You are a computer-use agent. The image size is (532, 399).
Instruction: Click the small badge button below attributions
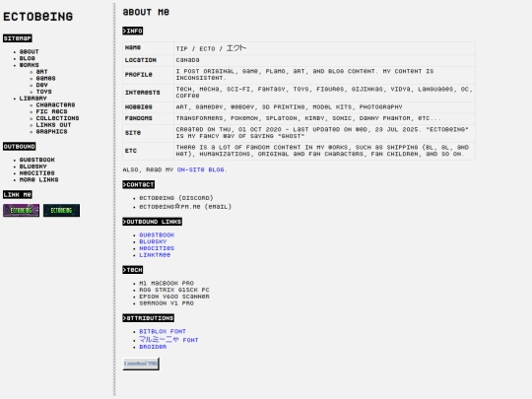141,364
